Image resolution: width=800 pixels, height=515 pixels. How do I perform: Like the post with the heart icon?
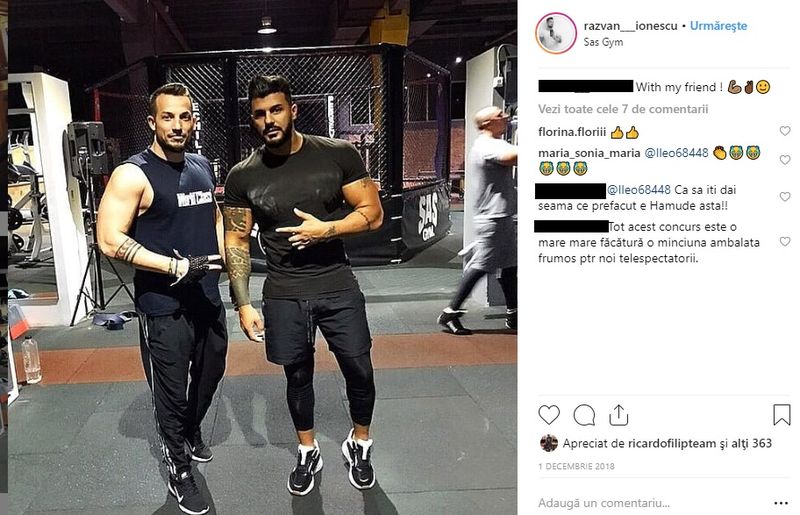coord(549,415)
